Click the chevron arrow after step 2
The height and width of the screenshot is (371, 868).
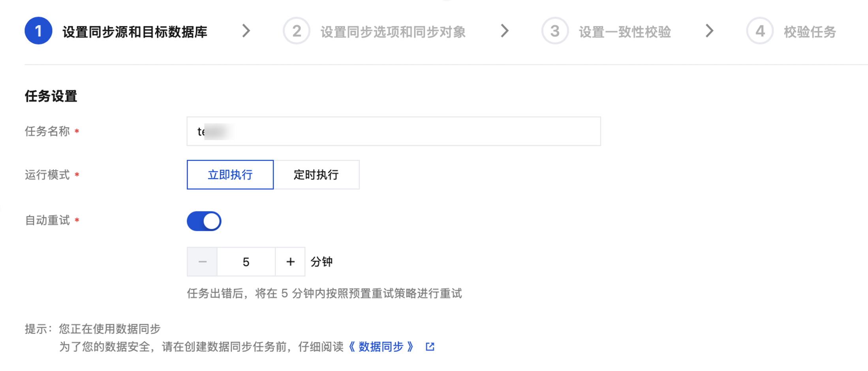click(504, 31)
